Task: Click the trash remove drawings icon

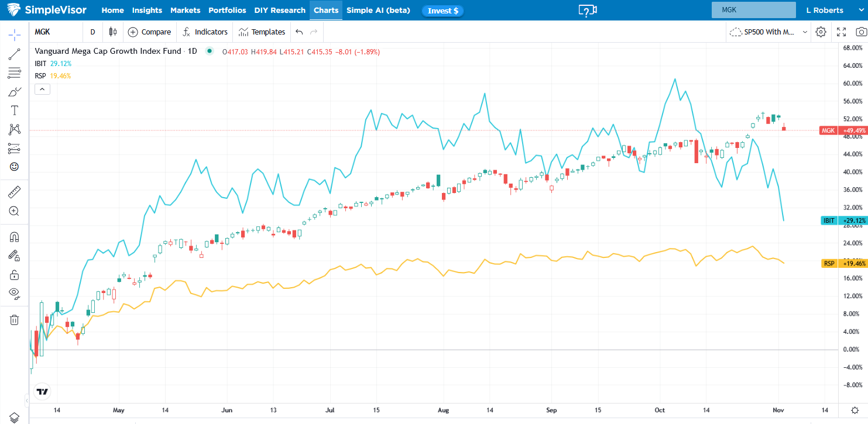Action: [15, 319]
